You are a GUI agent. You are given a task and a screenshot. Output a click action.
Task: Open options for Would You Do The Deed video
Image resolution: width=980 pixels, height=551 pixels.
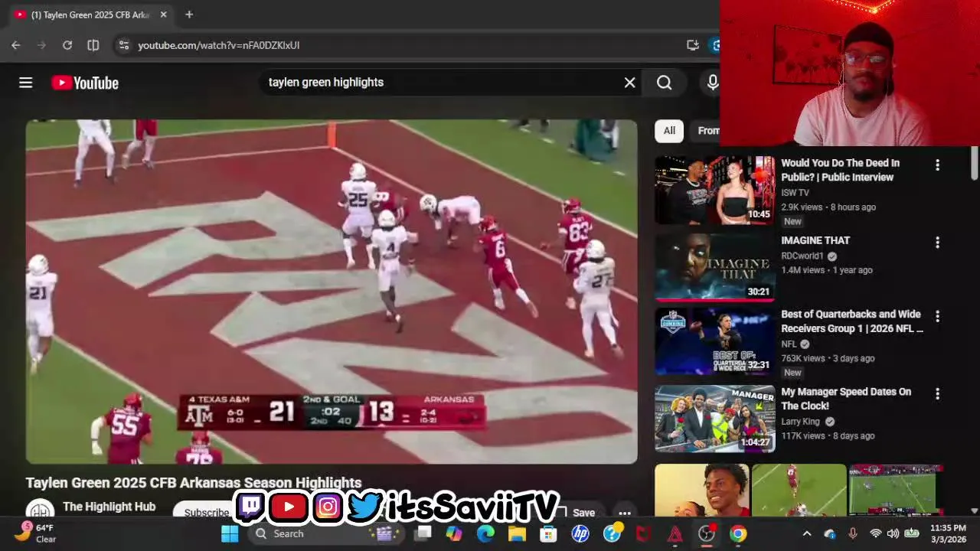pyautogui.click(x=937, y=165)
